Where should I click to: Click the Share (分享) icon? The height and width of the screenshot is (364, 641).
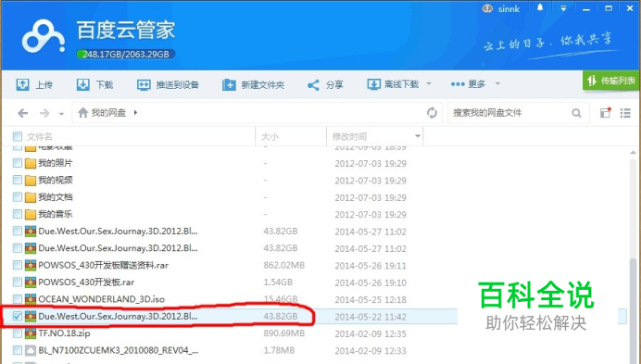(x=313, y=85)
